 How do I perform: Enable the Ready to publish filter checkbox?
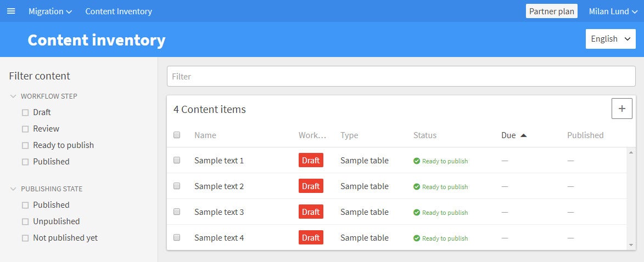pos(25,145)
